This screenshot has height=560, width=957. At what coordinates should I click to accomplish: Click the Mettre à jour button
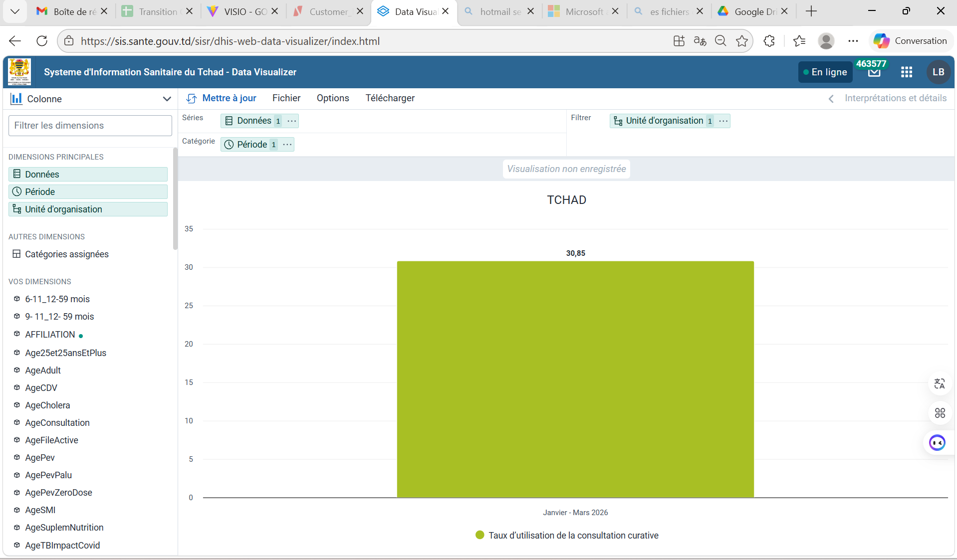(x=222, y=98)
